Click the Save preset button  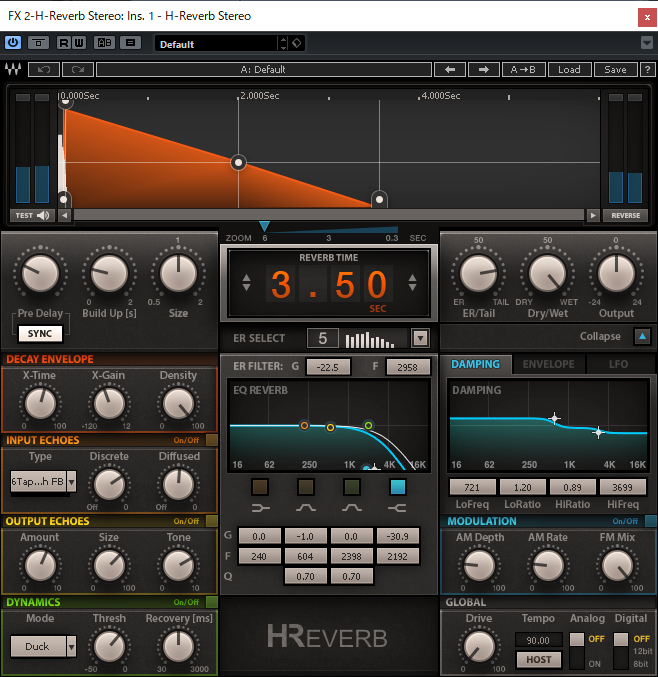click(615, 70)
